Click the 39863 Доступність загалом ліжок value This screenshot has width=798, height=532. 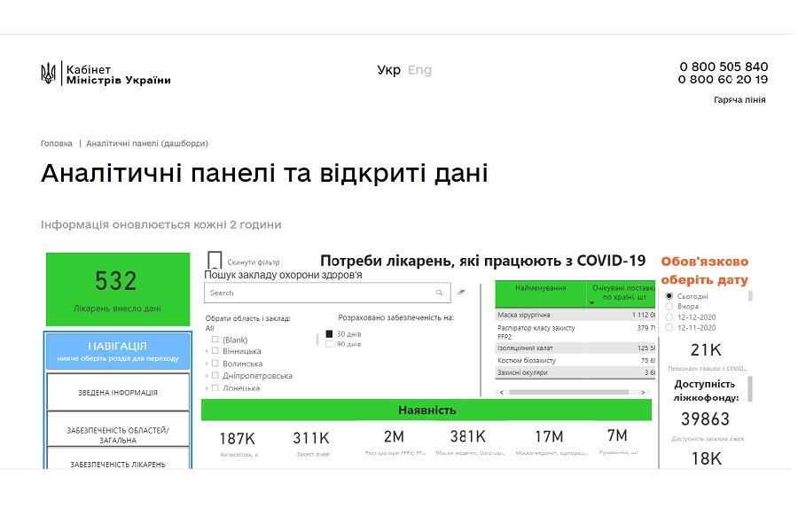[706, 419]
